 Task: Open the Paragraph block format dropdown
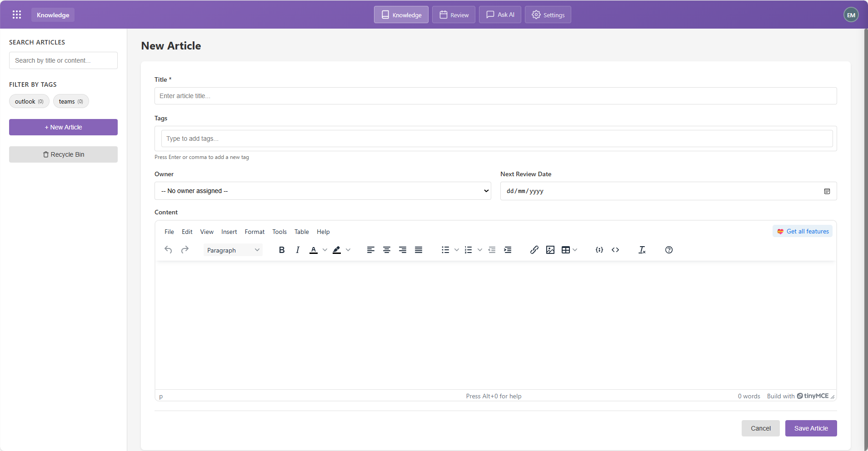coord(233,250)
